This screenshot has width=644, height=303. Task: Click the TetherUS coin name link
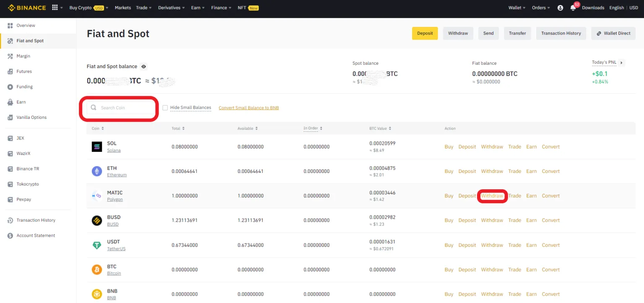[116, 249]
